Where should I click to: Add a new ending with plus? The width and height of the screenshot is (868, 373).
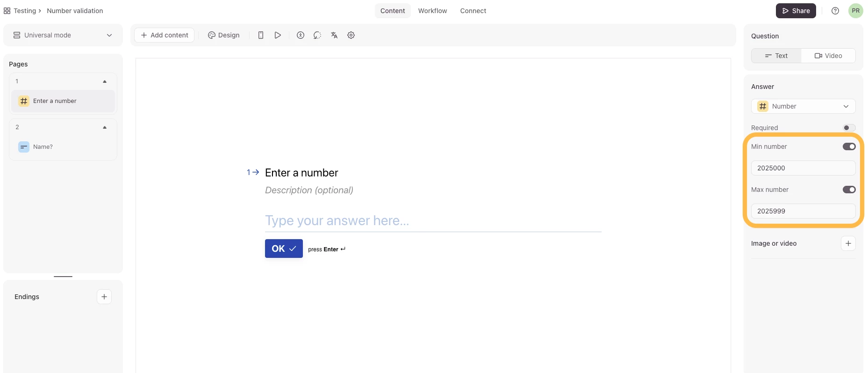coord(104,297)
